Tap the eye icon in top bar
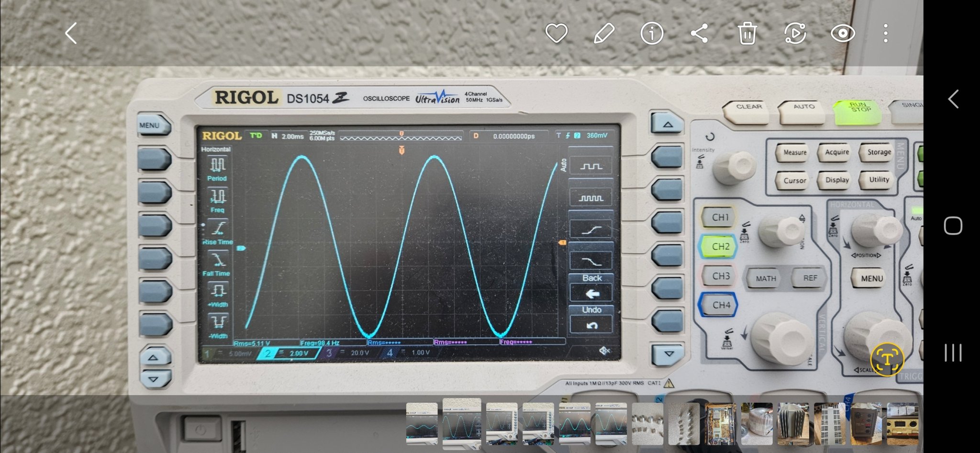 (843, 34)
